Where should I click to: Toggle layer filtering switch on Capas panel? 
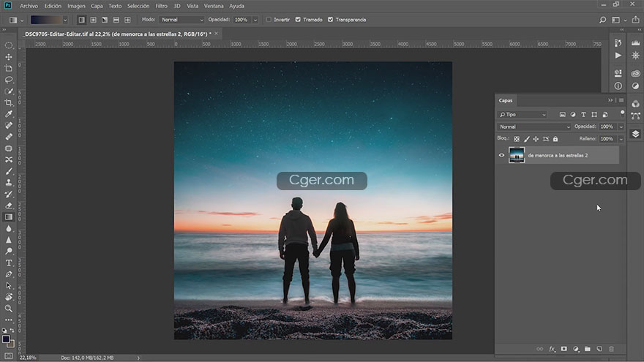(623, 113)
